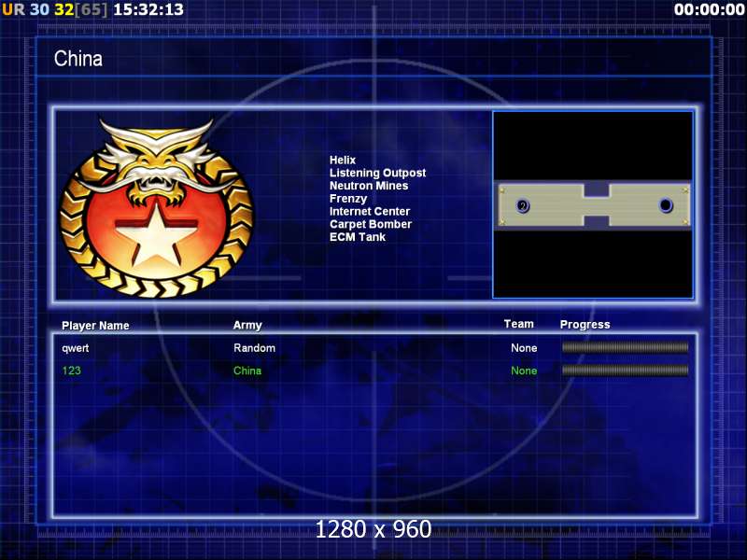Click China army for player 123
747x560 pixels.
(x=247, y=371)
